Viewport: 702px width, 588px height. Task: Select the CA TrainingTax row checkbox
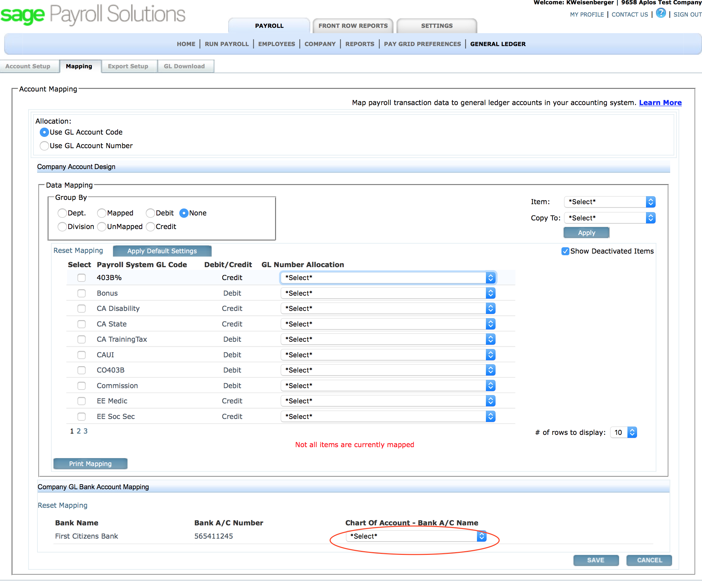[x=82, y=340]
